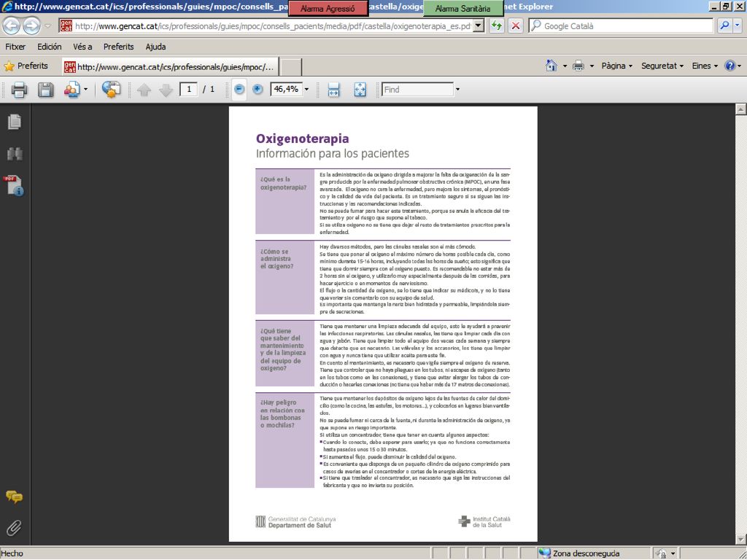The height and width of the screenshot is (560, 747).
Task: Expand the collaborate icon dropdown arrow
Action: point(86,90)
